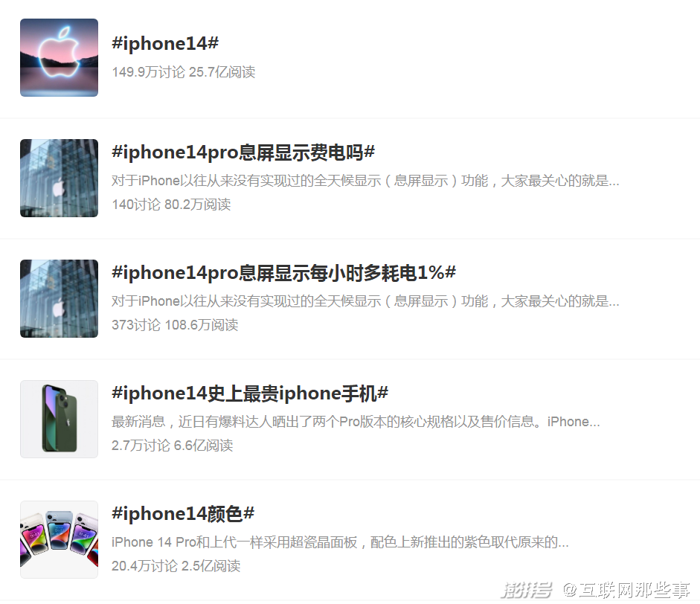The width and height of the screenshot is (700, 604).
Task: Open #iphone14史上最贵iphone手机# topic link
Action: click(x=250, y=393)
